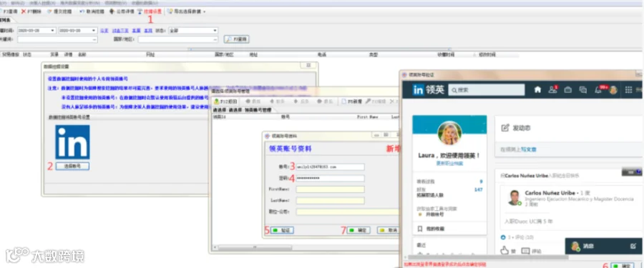644x268 pixels.
Task: Expand the end date dropdown
Action: (94, 31)
